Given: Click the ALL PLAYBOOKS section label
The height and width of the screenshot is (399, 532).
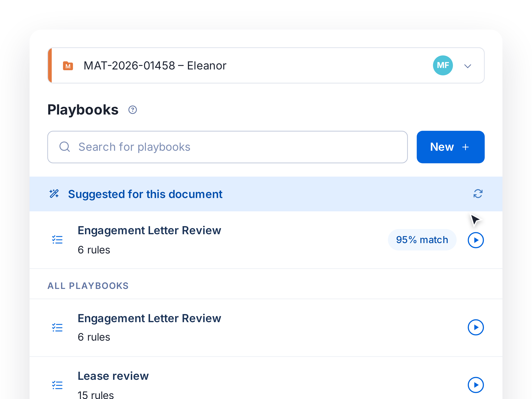Looking at the screenshot, I should tap(88, 286).
